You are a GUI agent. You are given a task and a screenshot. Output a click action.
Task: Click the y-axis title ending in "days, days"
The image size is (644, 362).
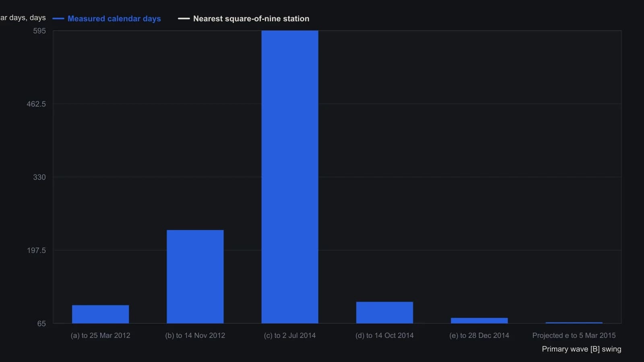coord(23,18)
